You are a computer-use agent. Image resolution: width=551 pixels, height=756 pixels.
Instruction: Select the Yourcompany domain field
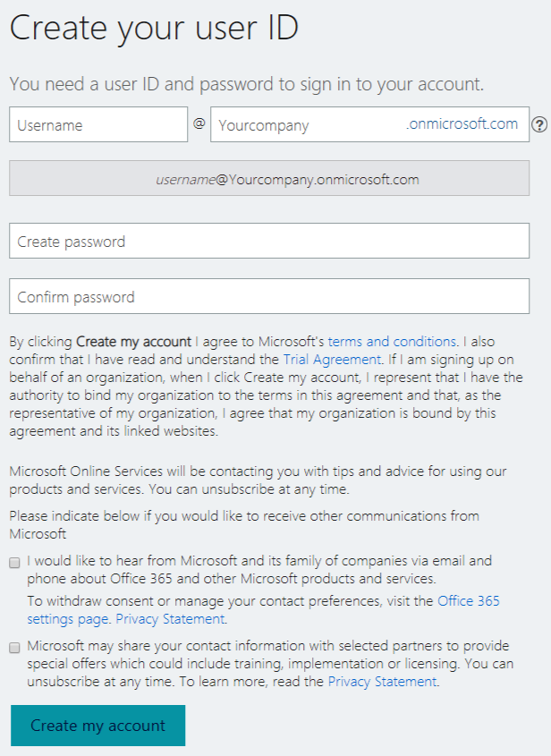click(x=369, y=124)
